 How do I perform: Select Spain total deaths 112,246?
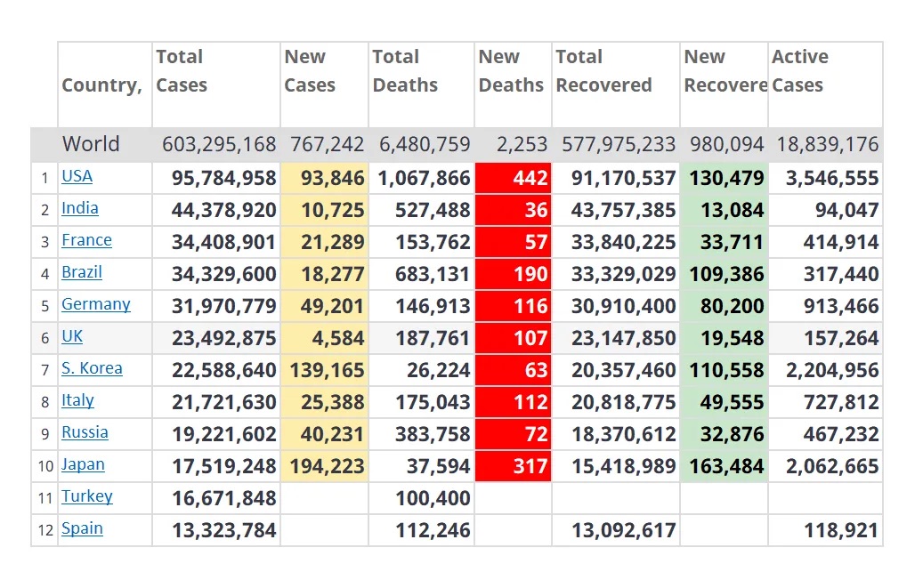pyautogui.click(x=433, y=531)
